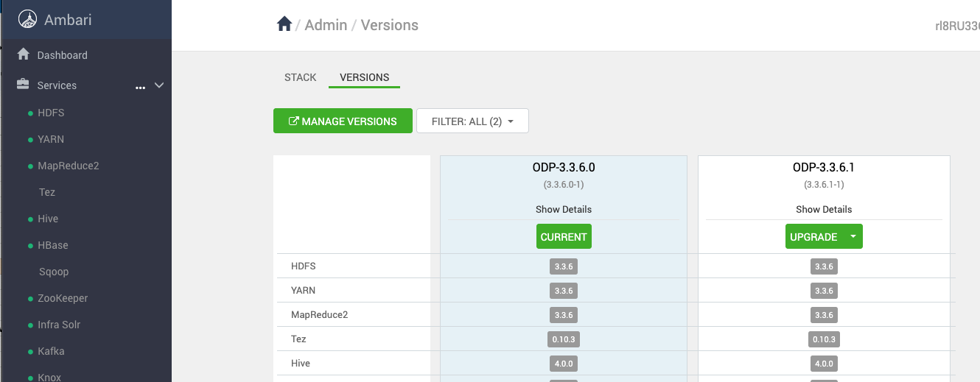980x382 pixels.
Task: Open the YARN service in sidebar
Action: point(51,139)
